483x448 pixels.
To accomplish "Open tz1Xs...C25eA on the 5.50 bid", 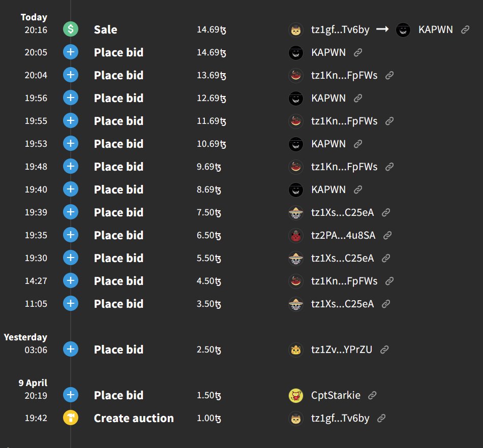I will (x=342, y=258).
